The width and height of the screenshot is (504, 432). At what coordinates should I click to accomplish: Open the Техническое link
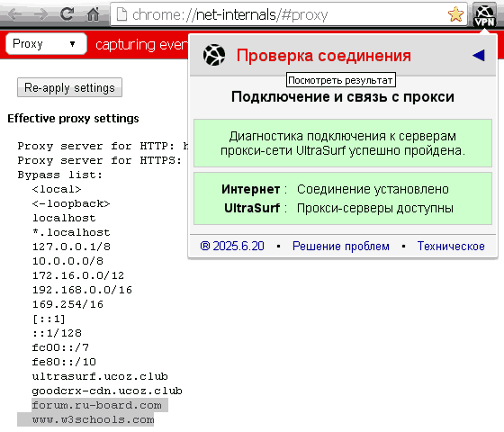click(x=451, y=247)
